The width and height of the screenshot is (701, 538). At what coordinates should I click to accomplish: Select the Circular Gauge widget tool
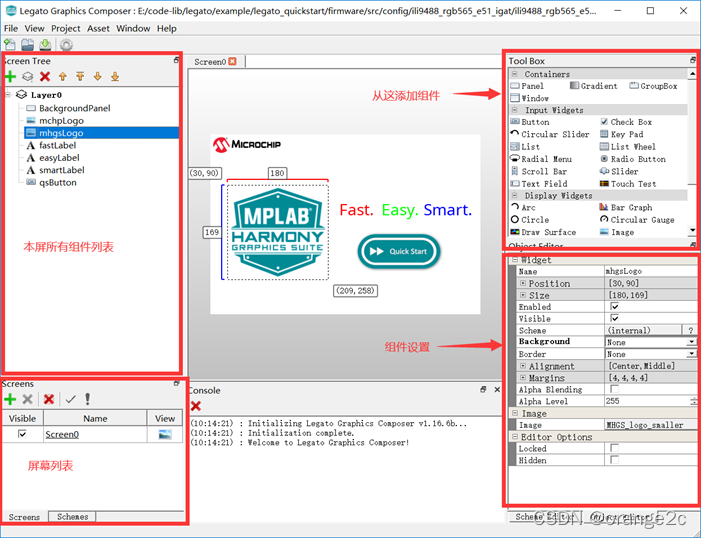pyautogui.click(x=637, y=220)
